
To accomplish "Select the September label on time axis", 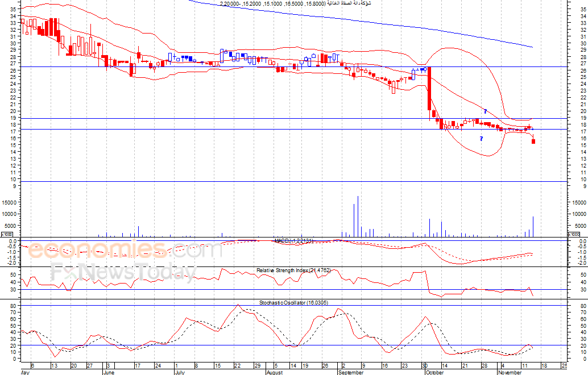I will [x=351, y=373].
